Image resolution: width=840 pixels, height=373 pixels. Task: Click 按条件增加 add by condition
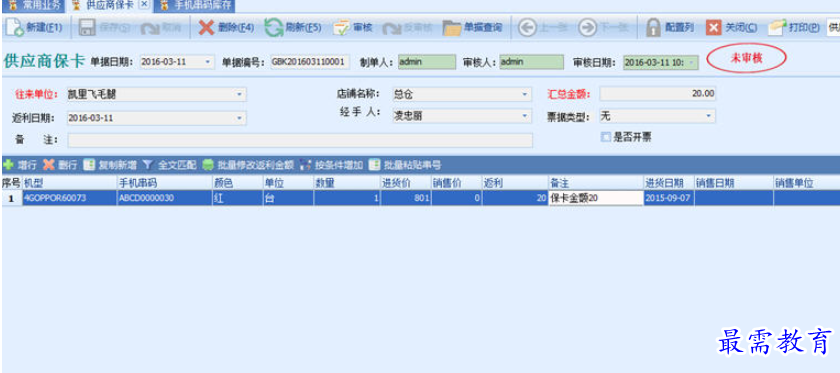[331, 165]
